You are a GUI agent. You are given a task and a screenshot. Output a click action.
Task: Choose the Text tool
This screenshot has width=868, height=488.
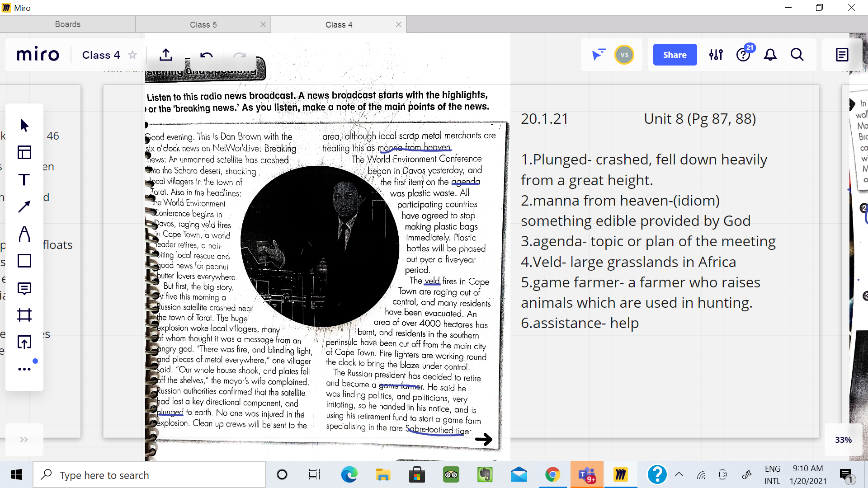tap(24, 179)
